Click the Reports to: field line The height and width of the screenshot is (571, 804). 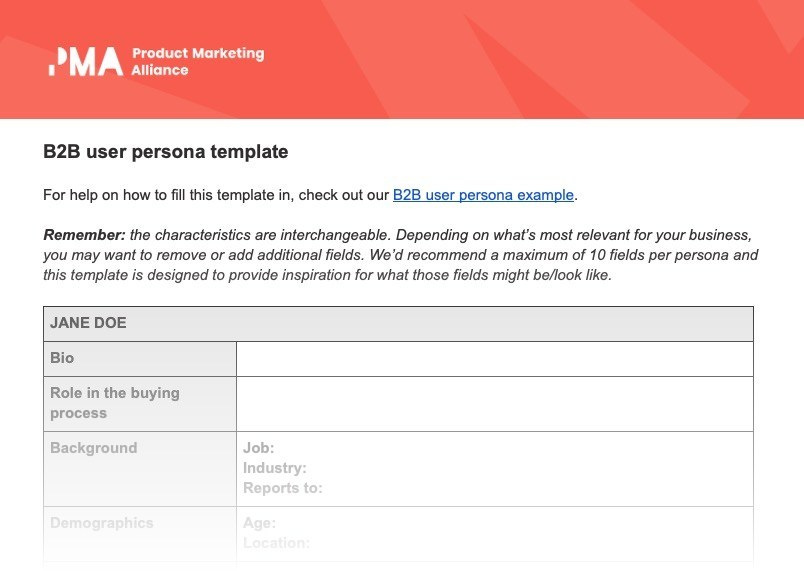283,488
